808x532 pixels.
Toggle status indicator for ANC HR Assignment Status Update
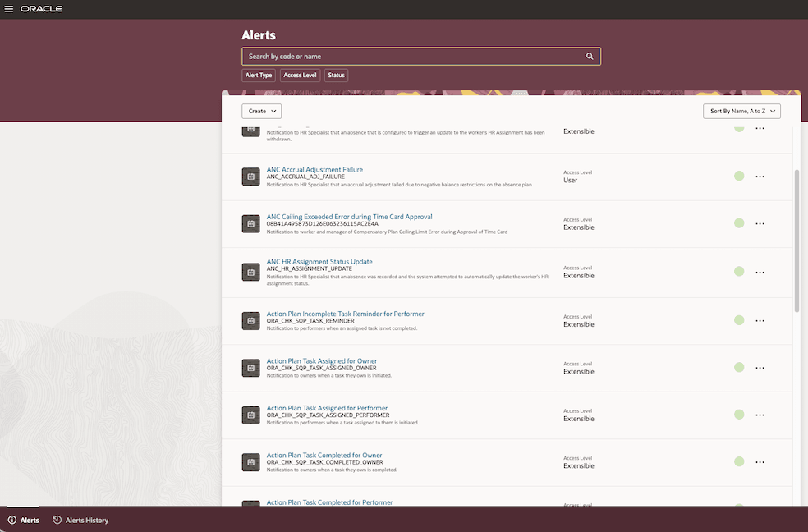pos(739,272)
